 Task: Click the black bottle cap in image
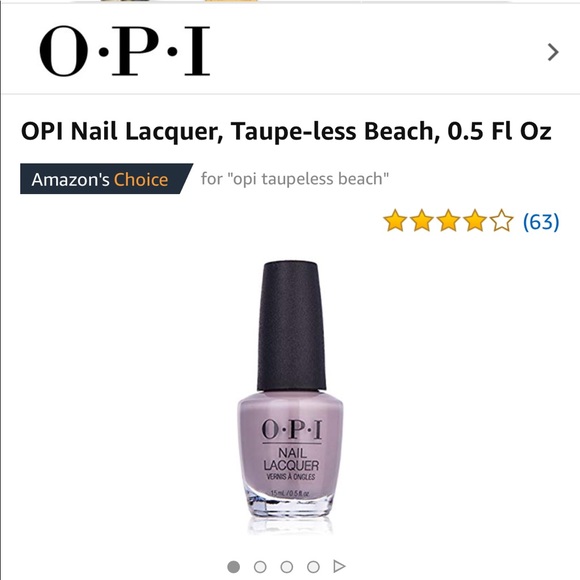coord(291,326)
